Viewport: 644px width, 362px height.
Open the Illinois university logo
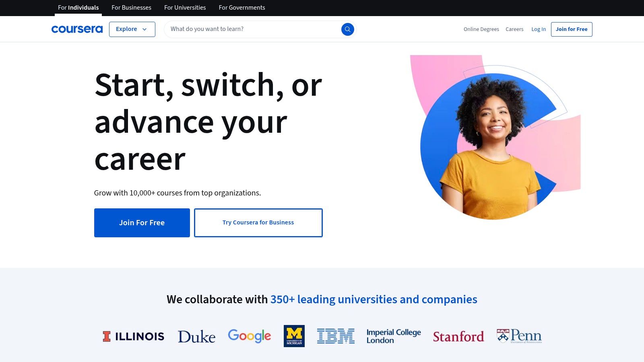(133, 336)
